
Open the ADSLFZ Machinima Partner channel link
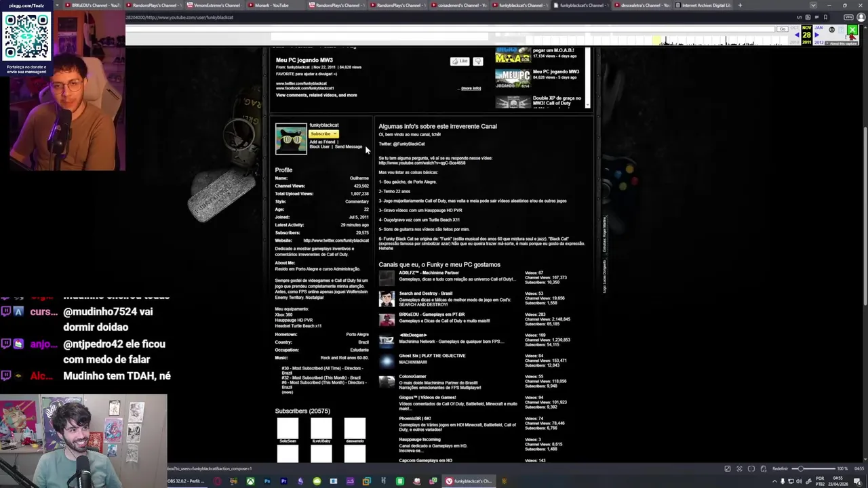pos(429,272)
